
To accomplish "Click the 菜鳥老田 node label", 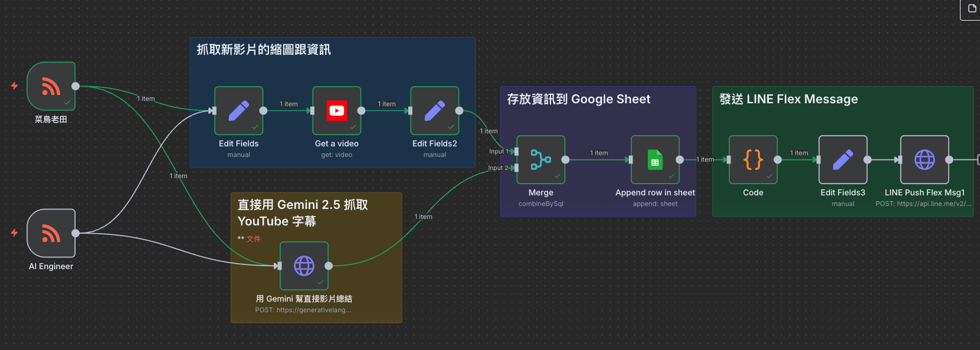I will click(51, 119).
